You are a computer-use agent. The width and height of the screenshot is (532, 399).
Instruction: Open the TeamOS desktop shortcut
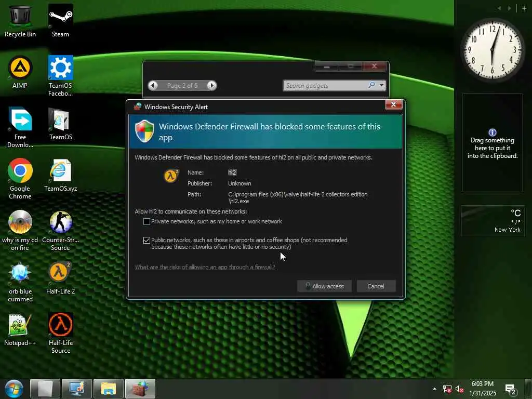(60, 124)
